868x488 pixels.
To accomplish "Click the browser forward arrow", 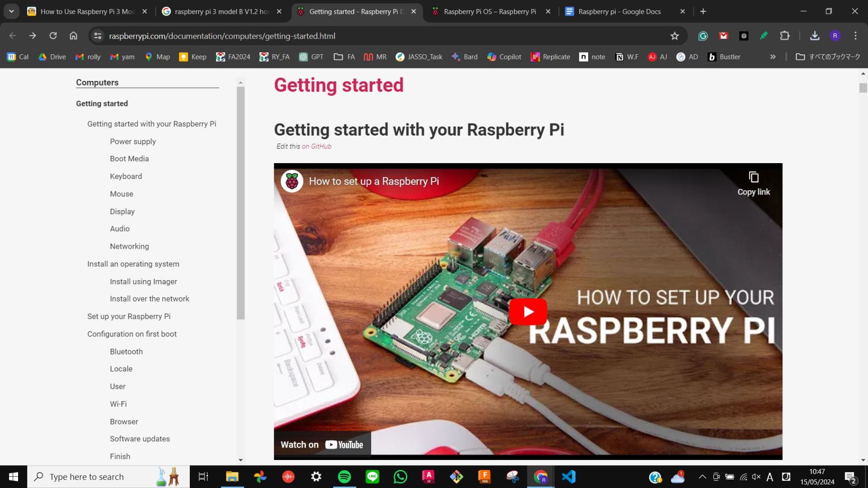I will [32, 36].
